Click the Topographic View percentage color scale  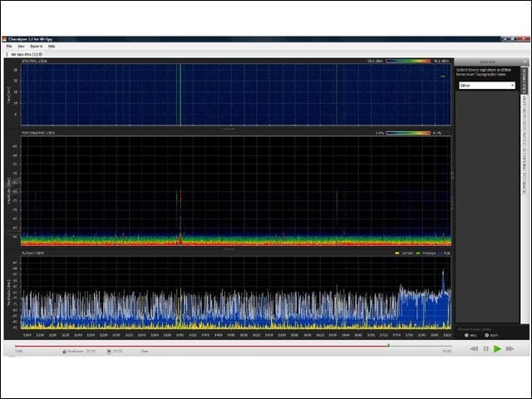(408, 133)
